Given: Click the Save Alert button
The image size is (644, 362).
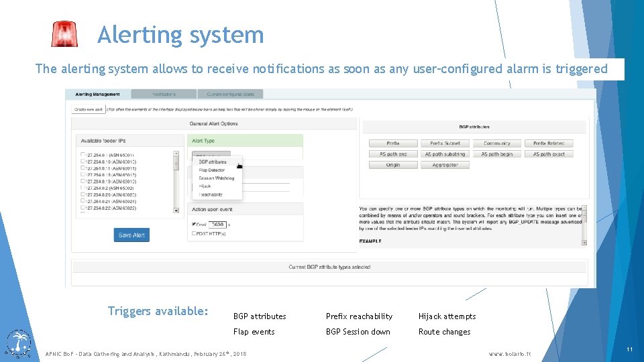Looking at the screenshot, I should tap(131, 235).
